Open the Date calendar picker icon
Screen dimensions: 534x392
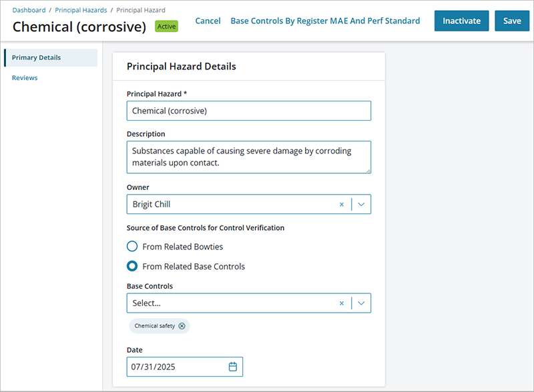click(232, 367)
